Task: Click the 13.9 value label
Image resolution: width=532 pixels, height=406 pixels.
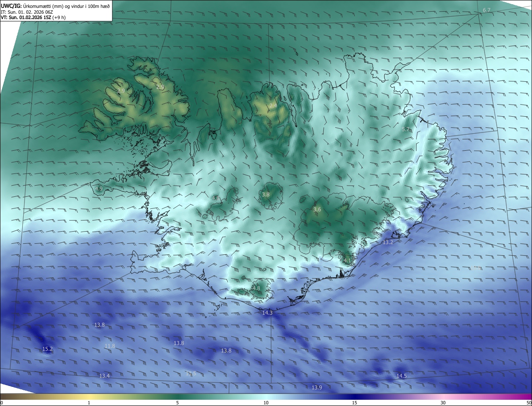Action: pyautogui.click(x=317, y=387)
